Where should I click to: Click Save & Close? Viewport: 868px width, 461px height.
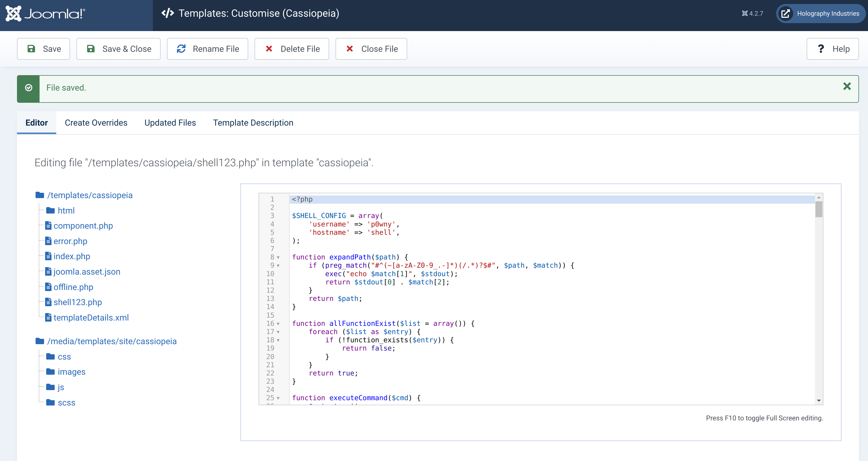coord(118,49)
